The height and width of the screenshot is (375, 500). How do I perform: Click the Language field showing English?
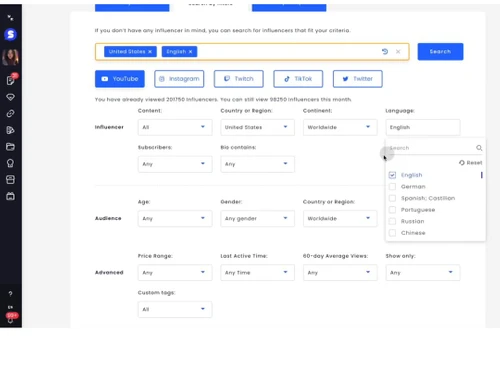point(423,127)
